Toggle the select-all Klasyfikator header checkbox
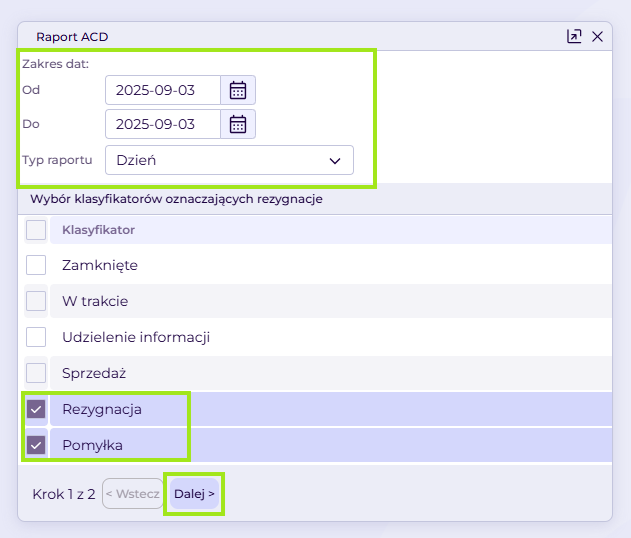 click(x=36, y=230)
